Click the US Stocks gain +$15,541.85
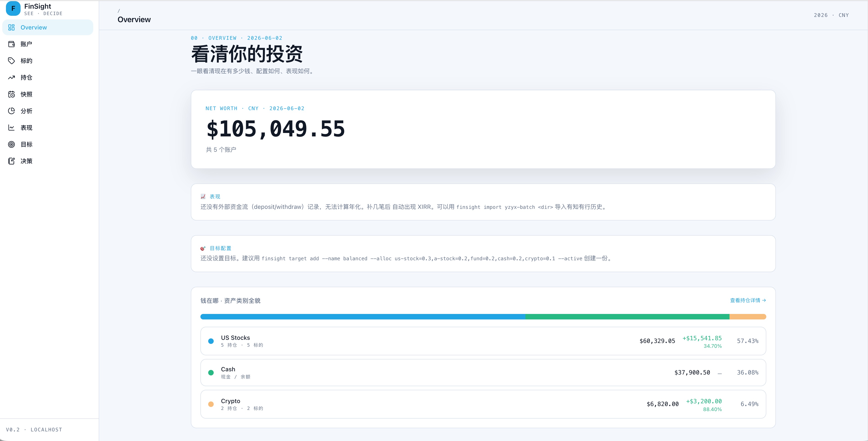868x441 pixels. click(702, 338)
